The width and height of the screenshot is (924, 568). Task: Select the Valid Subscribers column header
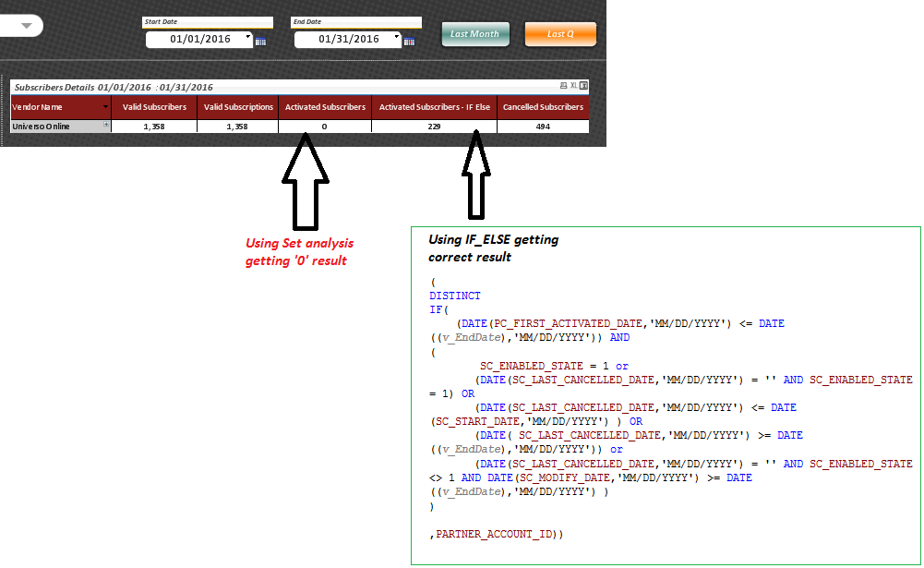[x=154, y=107]
